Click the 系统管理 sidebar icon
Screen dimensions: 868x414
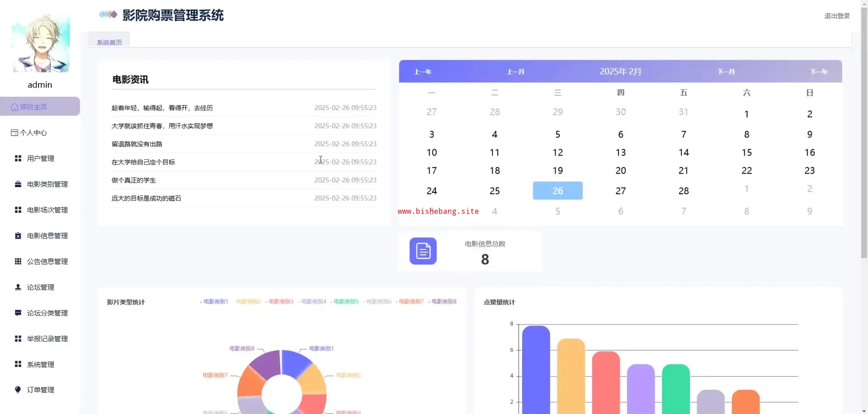point(18,364)
